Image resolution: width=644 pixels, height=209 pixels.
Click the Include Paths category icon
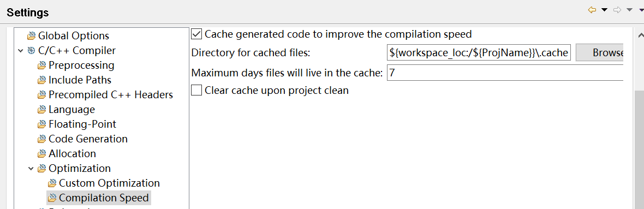pyautogui.click(x=41, y=80)
